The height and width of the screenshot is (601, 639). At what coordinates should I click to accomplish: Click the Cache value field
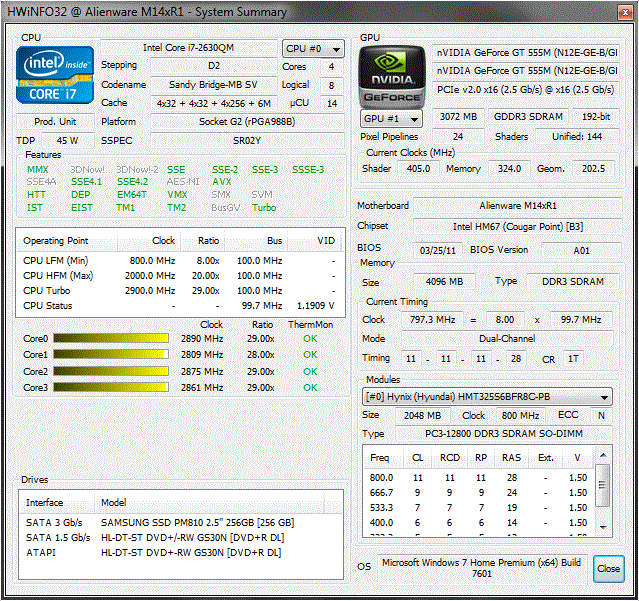[x=214, y=103]
